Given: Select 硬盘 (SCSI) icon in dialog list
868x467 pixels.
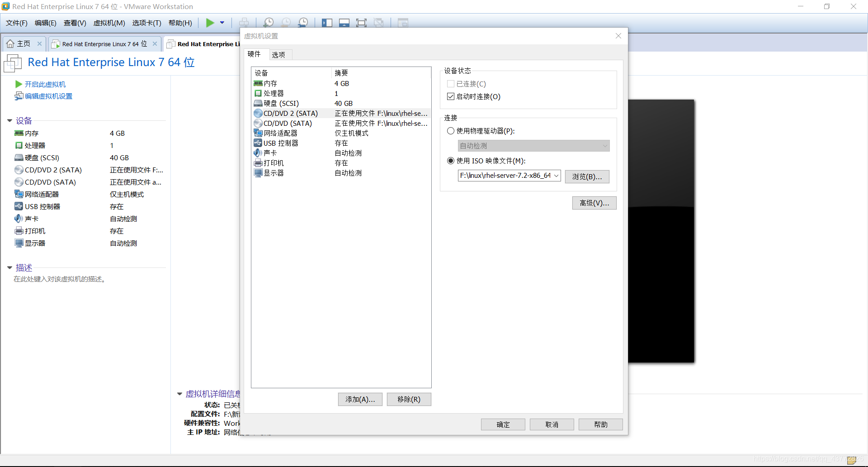Looking at the screenshot, I should coord(258,103).
